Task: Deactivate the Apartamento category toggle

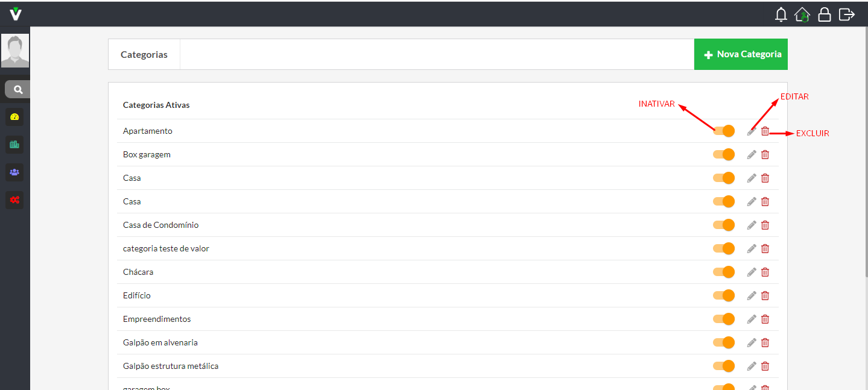Action: click(724, 131)
